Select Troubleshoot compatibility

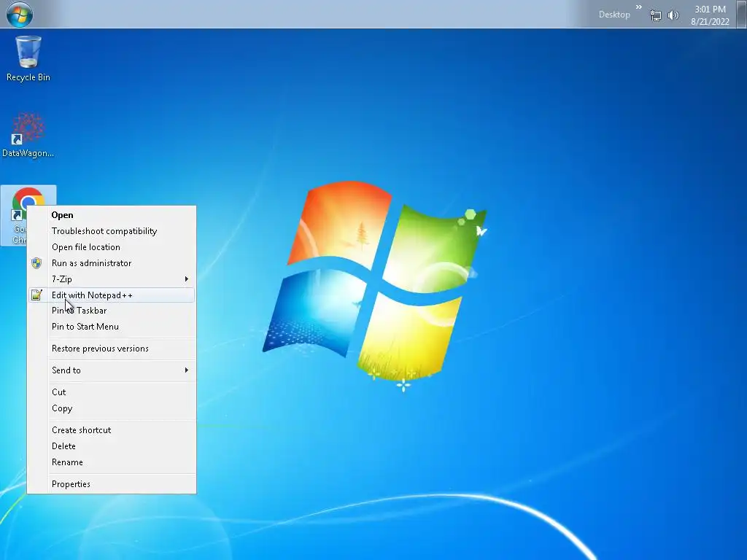tap(112, 231)
